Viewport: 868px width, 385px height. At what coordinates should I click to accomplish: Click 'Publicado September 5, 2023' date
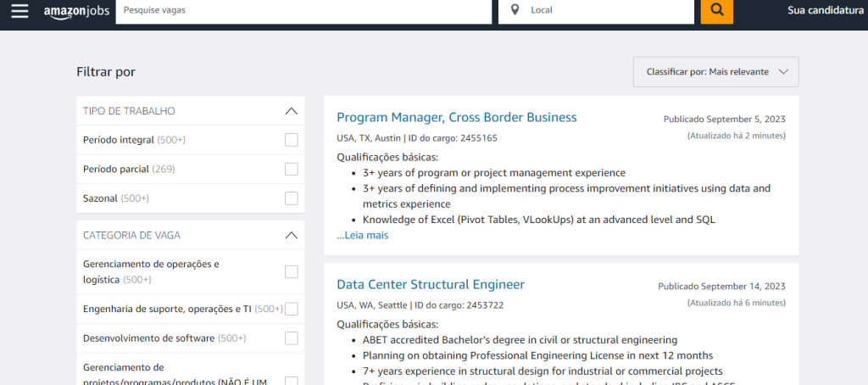tap(724, 119)
